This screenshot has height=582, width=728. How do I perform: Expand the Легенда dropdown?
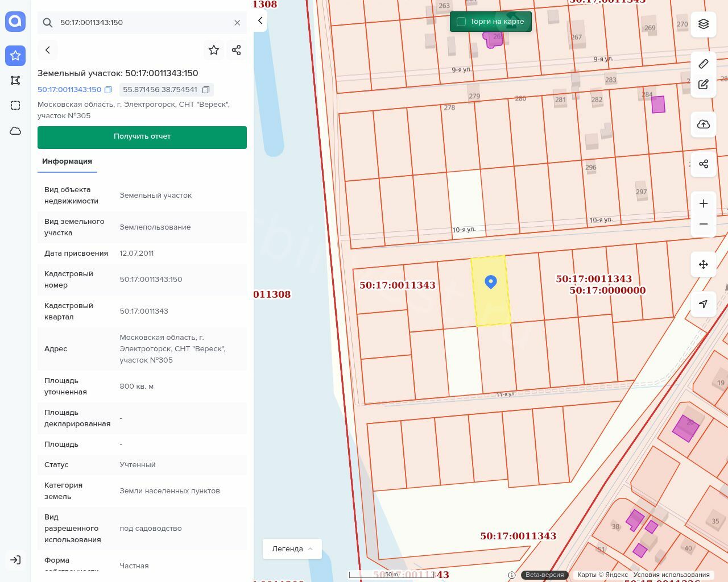(292, 549)
